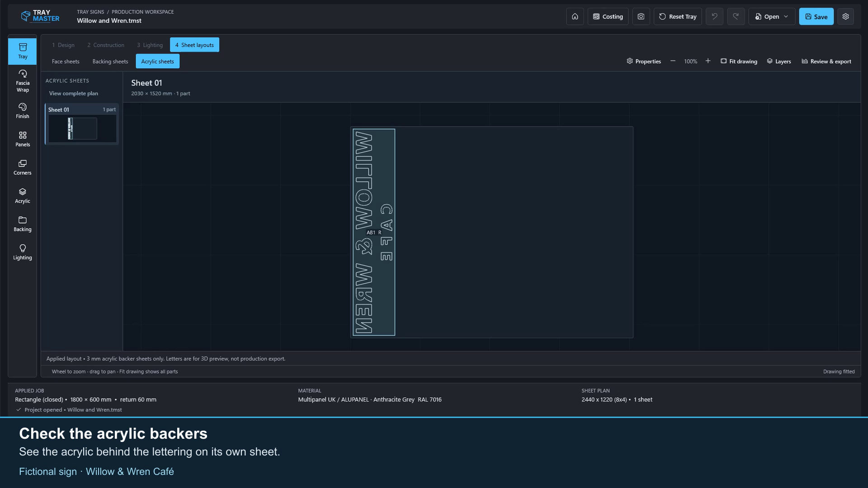Switch to the 3 Lighting step tab
This screenshot has width=868, height=488.
tap(150, 45)
